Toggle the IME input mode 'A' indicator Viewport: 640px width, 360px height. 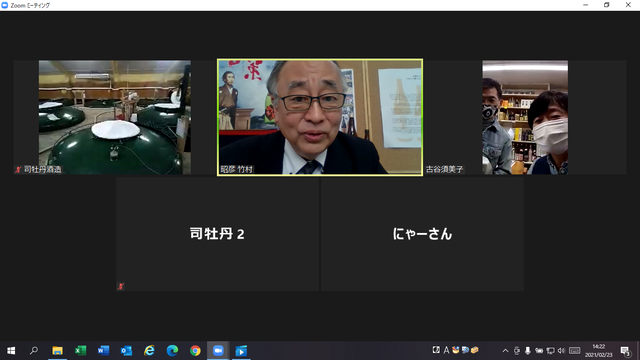446,350
